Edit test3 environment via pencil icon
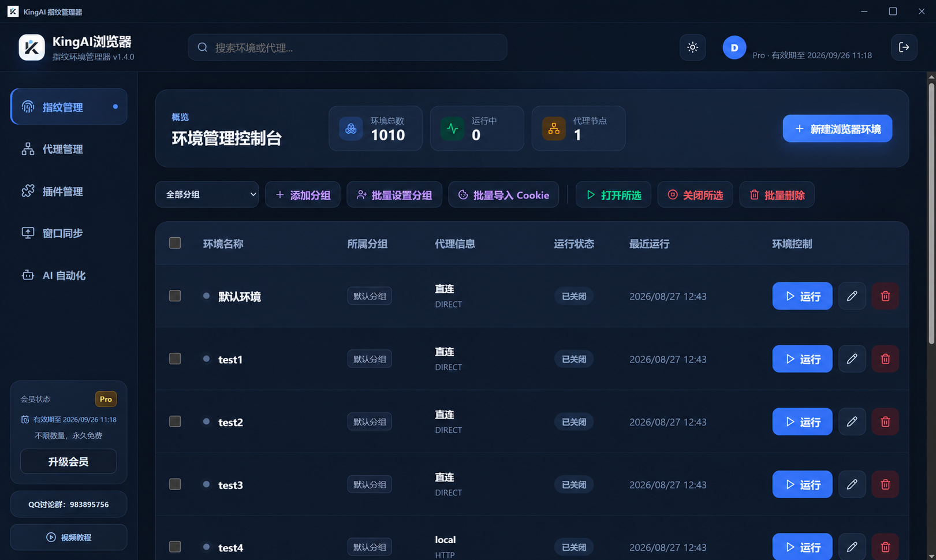 click(x=852, y=484)
